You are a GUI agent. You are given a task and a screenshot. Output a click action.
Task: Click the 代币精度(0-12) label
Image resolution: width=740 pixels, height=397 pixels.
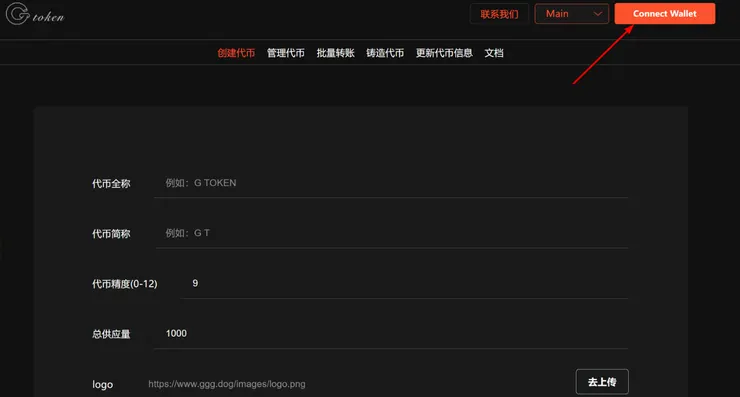tap(125, 284)
